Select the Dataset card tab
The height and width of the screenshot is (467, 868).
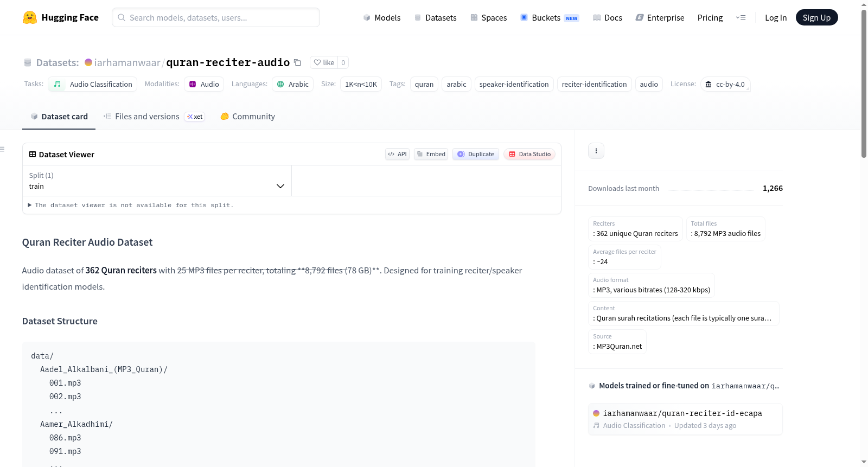(x=59, y=117)
